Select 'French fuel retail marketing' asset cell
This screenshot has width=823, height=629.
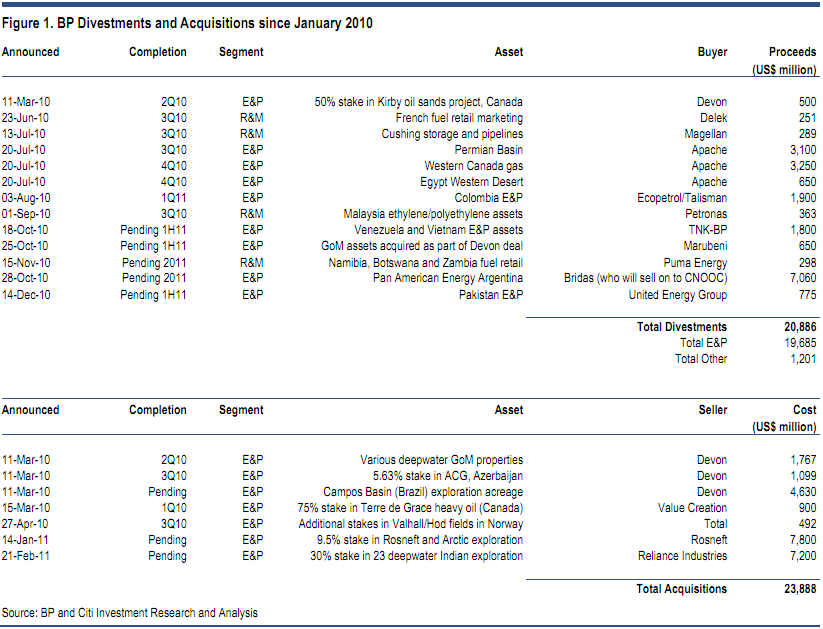(459, 118)
